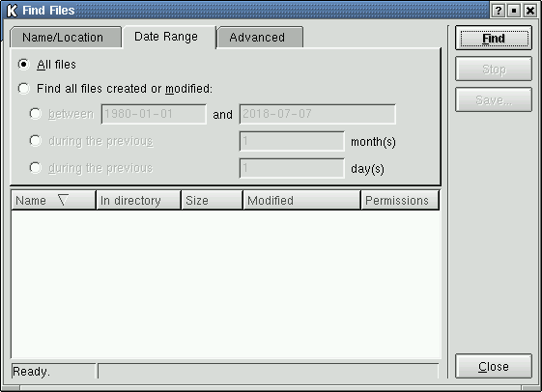
Task: Select during the previous month(s) radio
Action: (x=35, y=141)
